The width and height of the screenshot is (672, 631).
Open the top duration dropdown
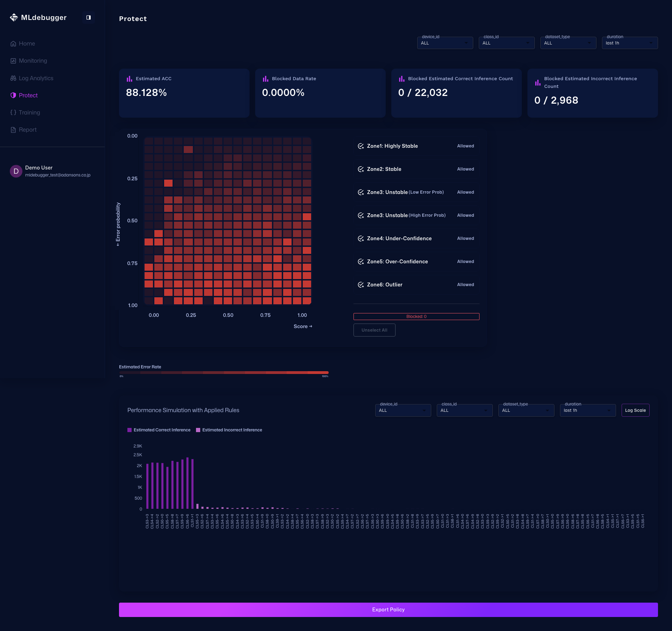(x=629, y=43)
